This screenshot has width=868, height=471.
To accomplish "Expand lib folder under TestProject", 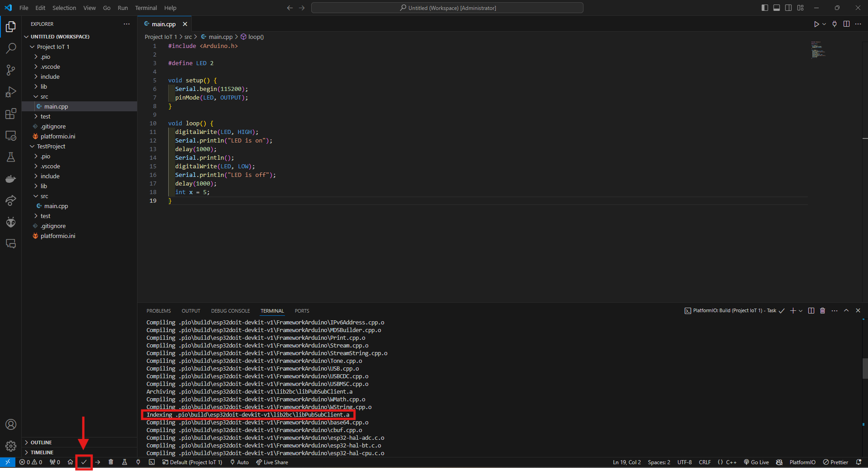I will tap(43, 186).
